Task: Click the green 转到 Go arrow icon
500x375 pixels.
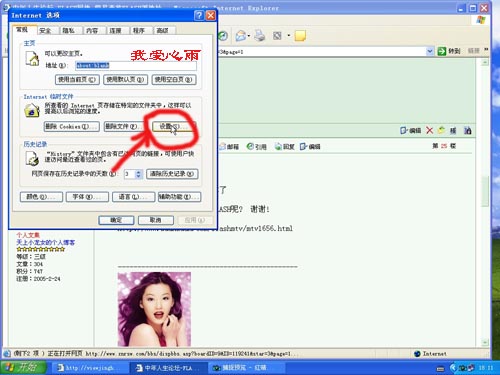Action: coord(442,51)
